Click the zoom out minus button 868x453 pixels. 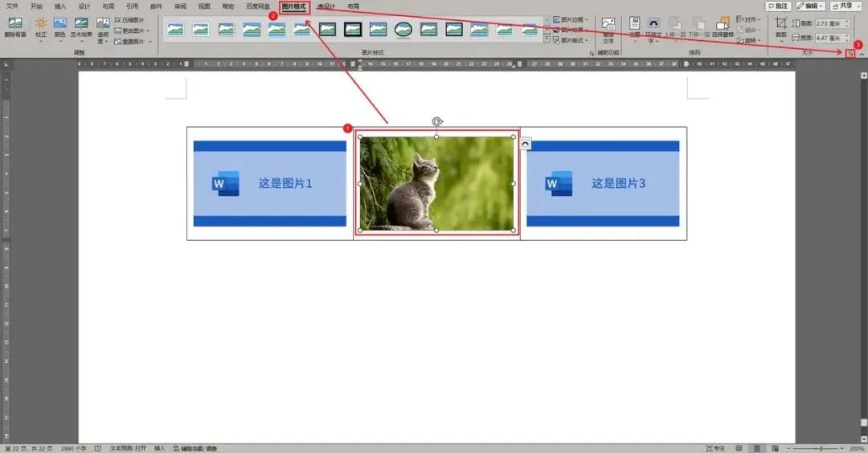pos(789,448)
